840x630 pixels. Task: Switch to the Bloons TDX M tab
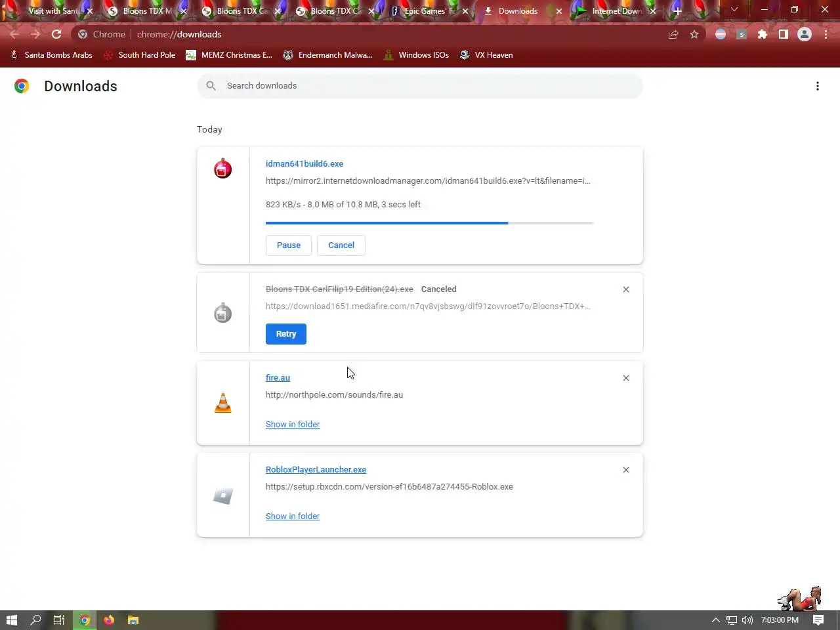point(147,11)
